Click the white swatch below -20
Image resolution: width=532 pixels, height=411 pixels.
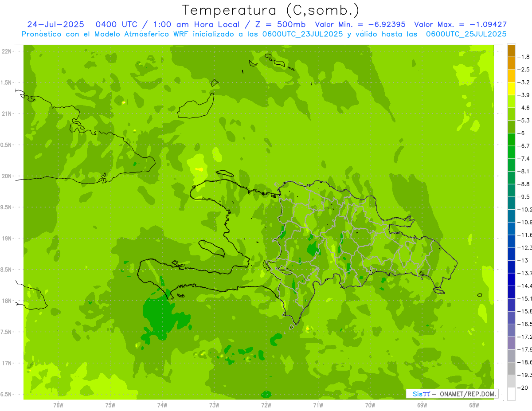pyautogui.click(x=511, y=394)
